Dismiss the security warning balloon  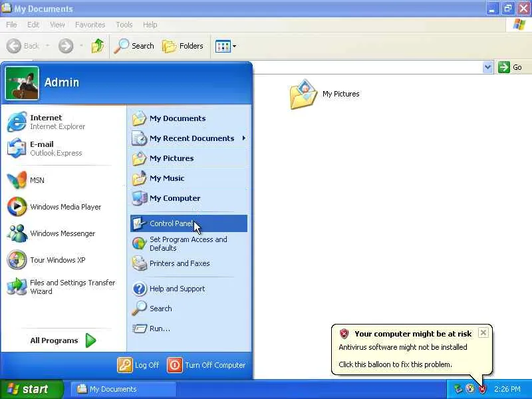pos(483,332)
